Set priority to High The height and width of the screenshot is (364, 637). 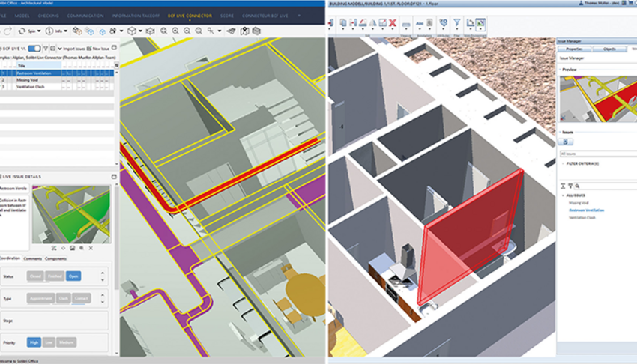pos(34,342)
